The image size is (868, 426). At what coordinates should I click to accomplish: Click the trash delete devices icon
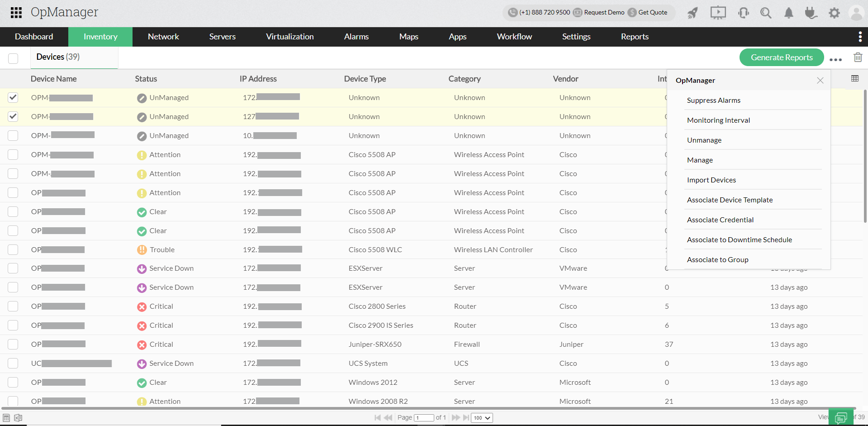[x=858, y=57]
